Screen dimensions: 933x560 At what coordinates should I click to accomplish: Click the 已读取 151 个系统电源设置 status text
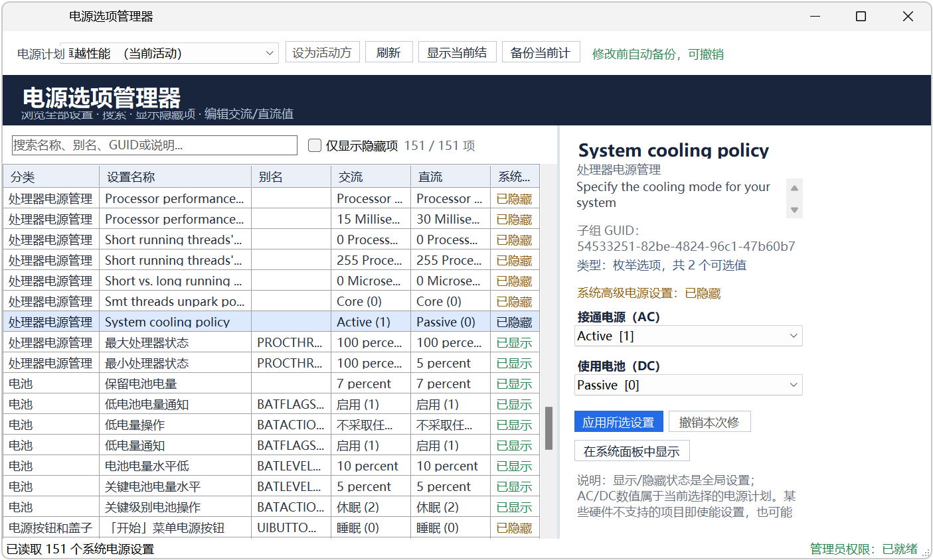click(x=80, y=549)
